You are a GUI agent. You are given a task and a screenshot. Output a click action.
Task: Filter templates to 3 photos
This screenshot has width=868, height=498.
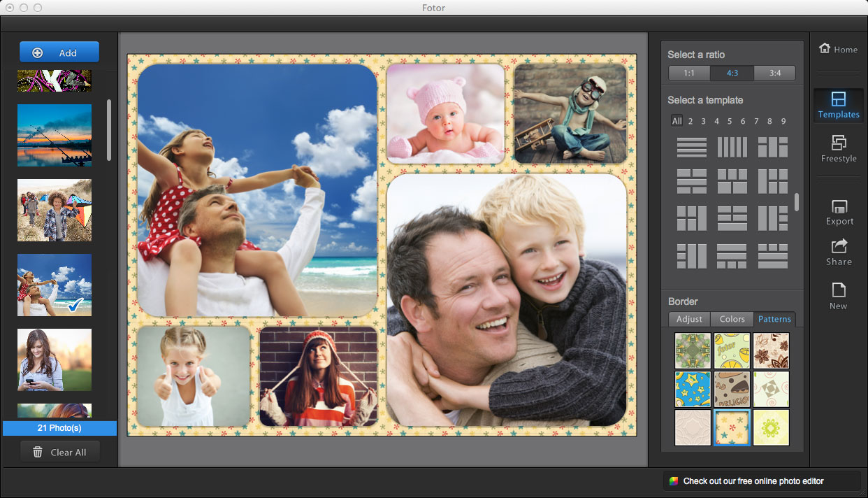704,121
